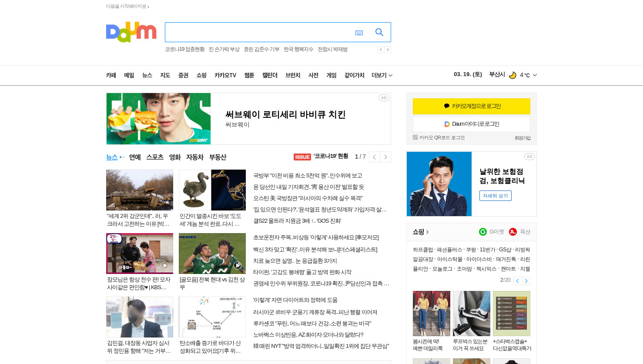Open the 메일 menu
643x364 pixels.
(129, 75)
